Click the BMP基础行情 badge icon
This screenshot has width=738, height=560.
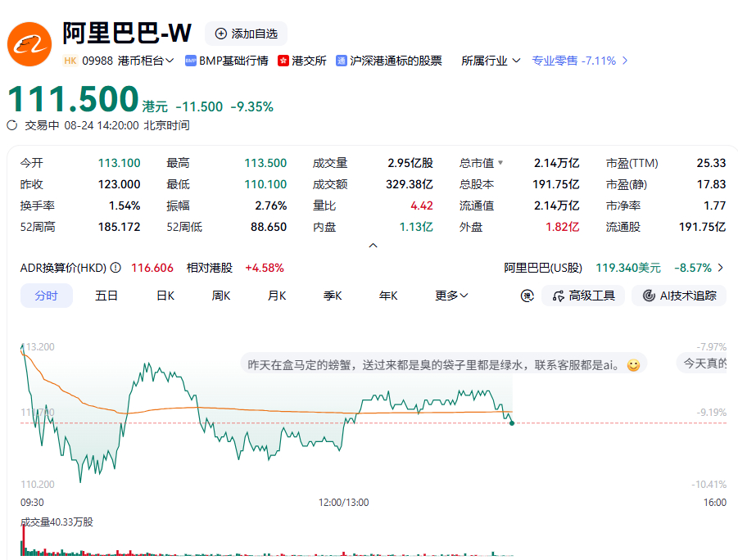tap(191, 61)
